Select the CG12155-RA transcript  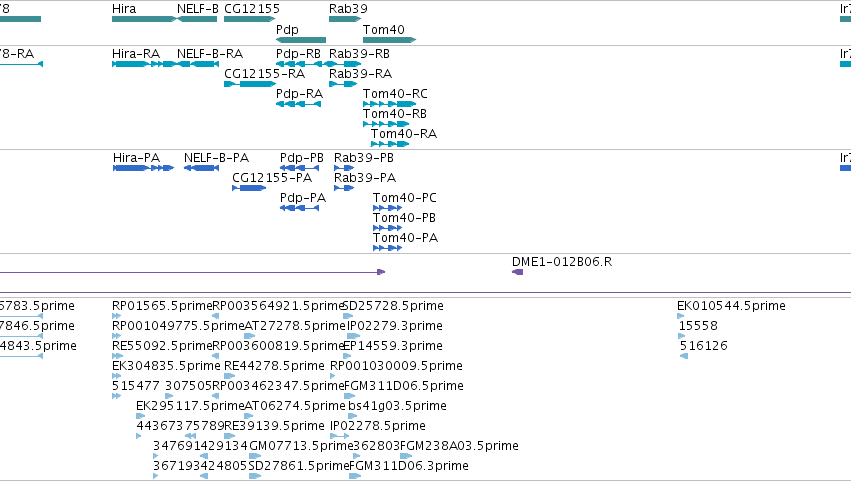click(x=250, y=84)
